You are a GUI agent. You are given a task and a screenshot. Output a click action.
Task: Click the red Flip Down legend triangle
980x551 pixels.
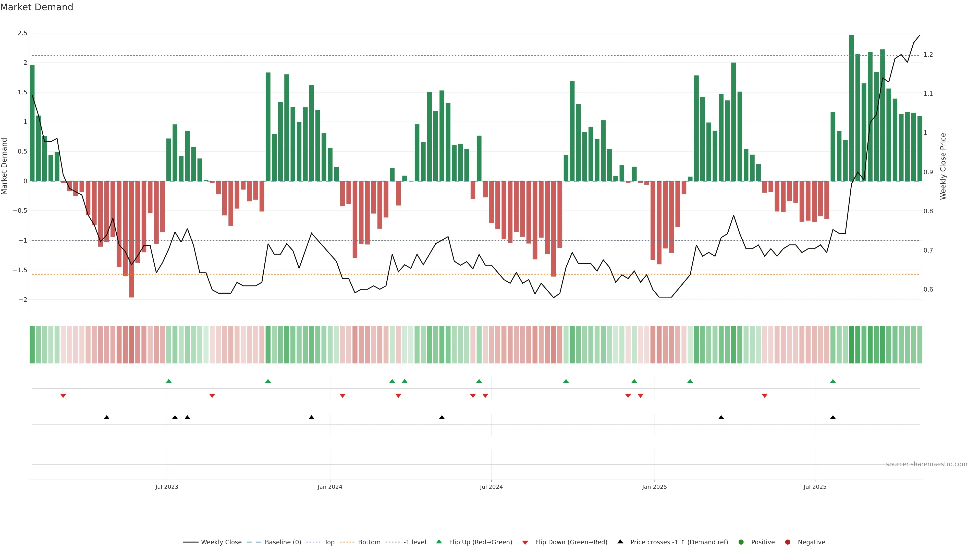coord(525,543)
